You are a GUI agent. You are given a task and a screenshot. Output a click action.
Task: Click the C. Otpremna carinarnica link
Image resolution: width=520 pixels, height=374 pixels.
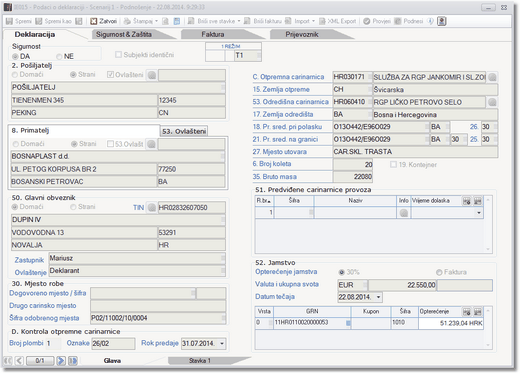(x=288, y=77)
